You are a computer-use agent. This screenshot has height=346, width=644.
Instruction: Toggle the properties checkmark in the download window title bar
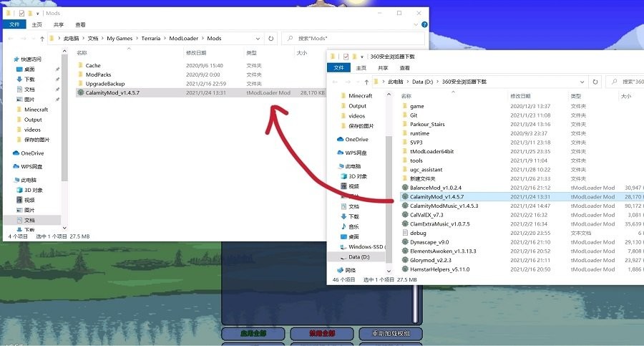(346, 57)
